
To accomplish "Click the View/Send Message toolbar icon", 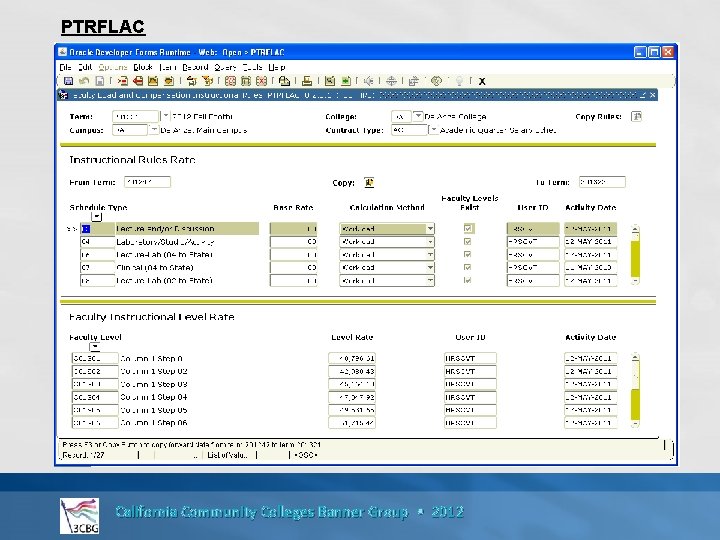I will point(284,81).
